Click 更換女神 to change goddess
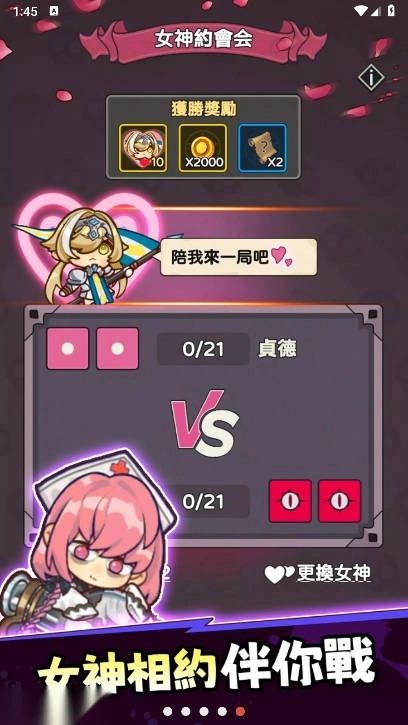Image resolution: width=408 pixels, height=725 pixels. tap(318, 574)
